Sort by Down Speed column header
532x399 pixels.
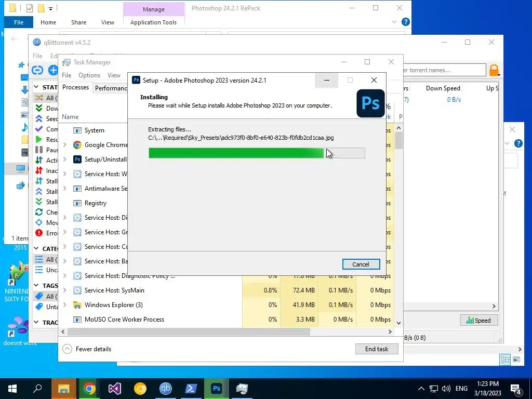pos(443,88)
